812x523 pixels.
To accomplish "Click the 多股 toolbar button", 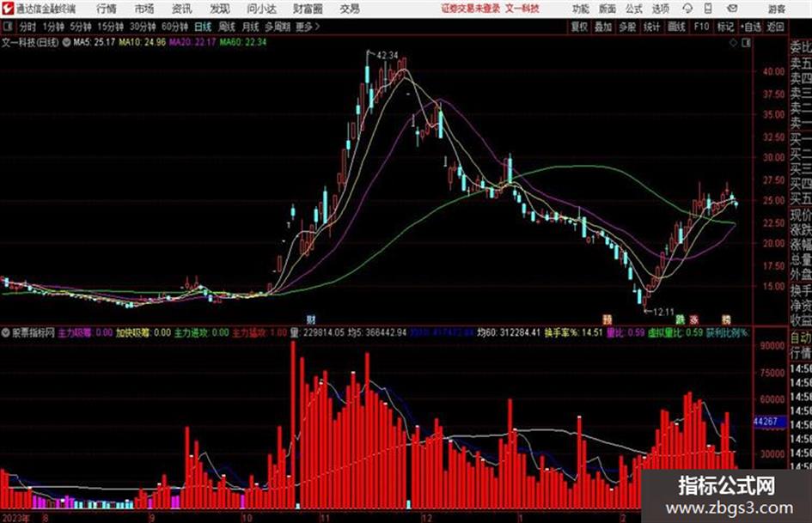I will [x=627, y=27].
